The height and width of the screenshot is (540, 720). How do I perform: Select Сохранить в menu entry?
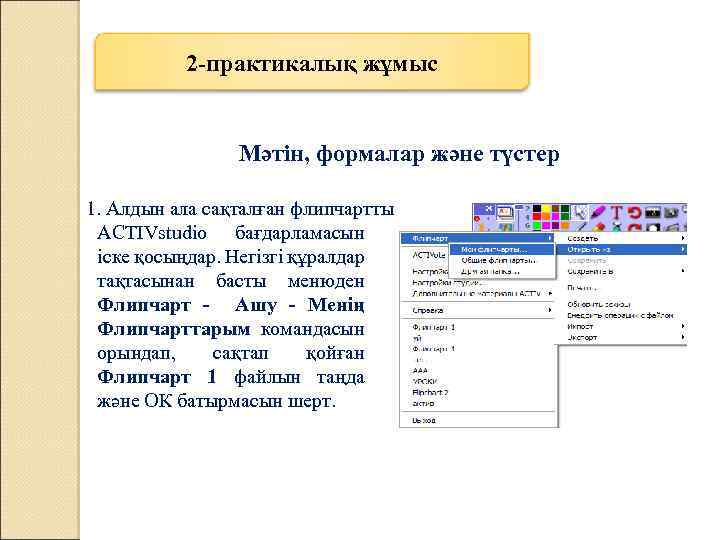(x=621, y=271)
